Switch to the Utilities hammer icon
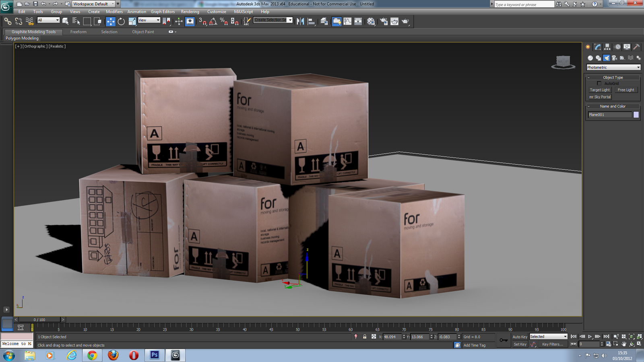This screenshot has height=362, width=644. tap(637, 47)
